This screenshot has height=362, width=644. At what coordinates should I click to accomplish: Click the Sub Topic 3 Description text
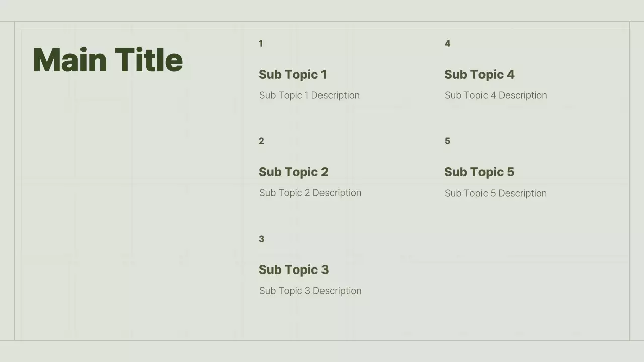(310, 291)
